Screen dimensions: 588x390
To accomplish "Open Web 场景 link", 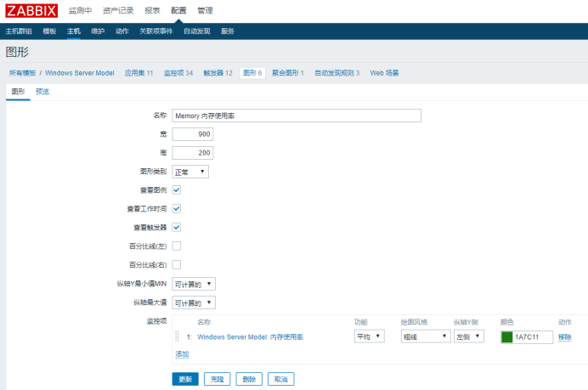I will pos(384,73).
